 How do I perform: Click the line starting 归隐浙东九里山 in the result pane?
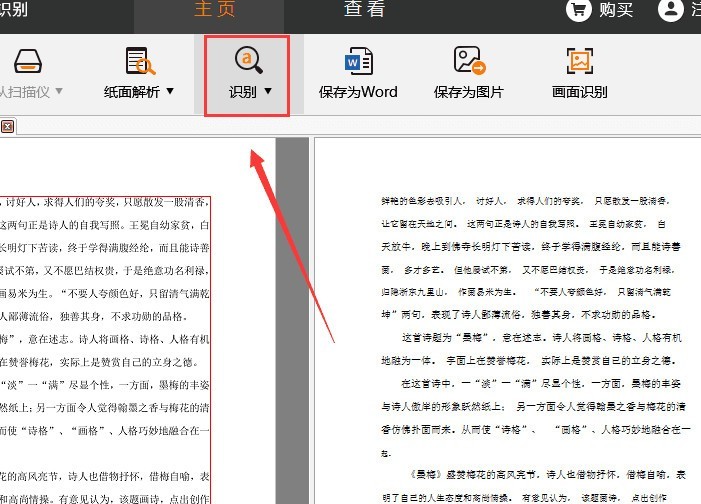pos(526,292)
